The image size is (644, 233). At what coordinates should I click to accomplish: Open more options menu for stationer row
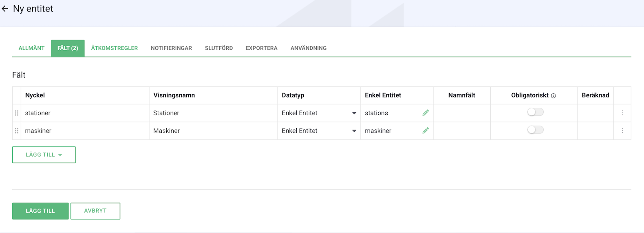[622, 113]
